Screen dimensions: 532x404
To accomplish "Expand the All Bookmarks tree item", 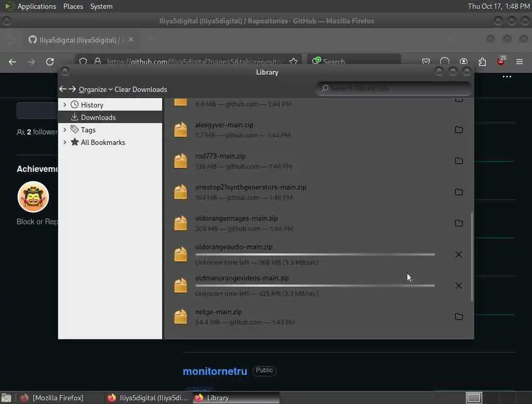I will point(65,142).
